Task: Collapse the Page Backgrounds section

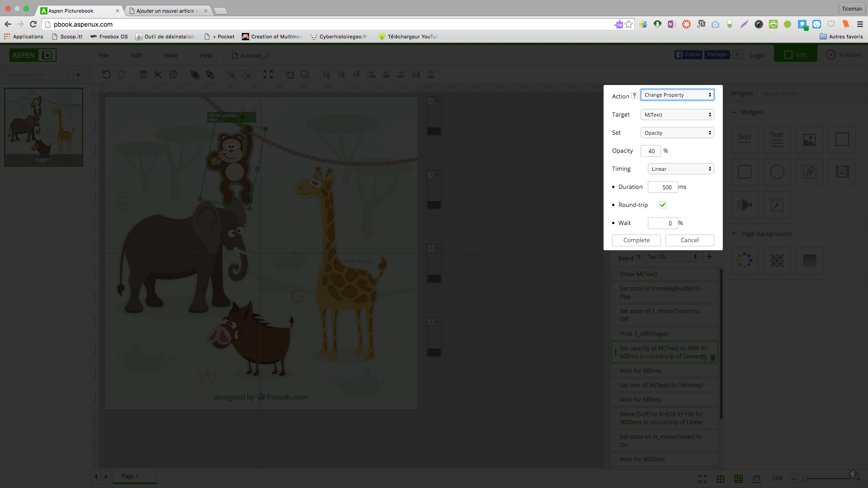Action: [x=734, y=234]
